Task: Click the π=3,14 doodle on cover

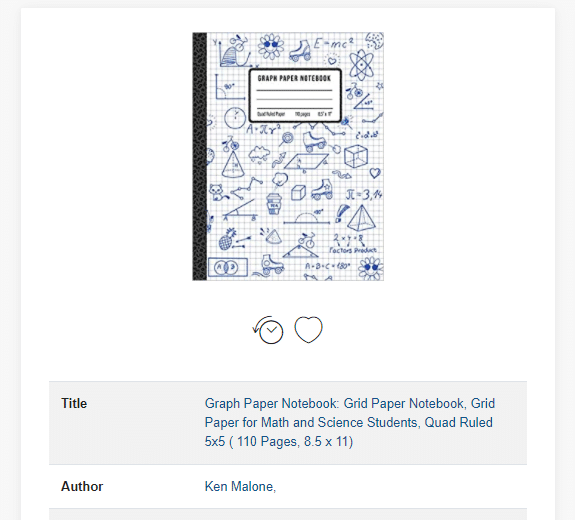Action: (364, 195)
